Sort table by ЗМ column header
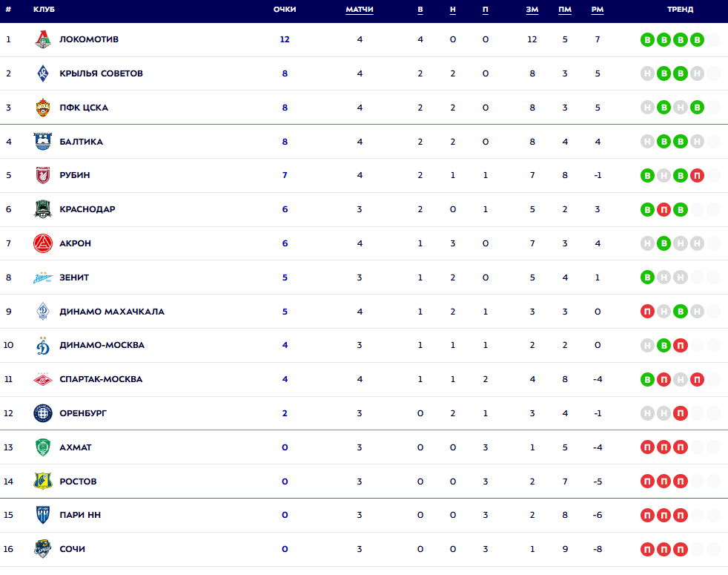Screen dimensions: 728x575 [x=532, y=10]
